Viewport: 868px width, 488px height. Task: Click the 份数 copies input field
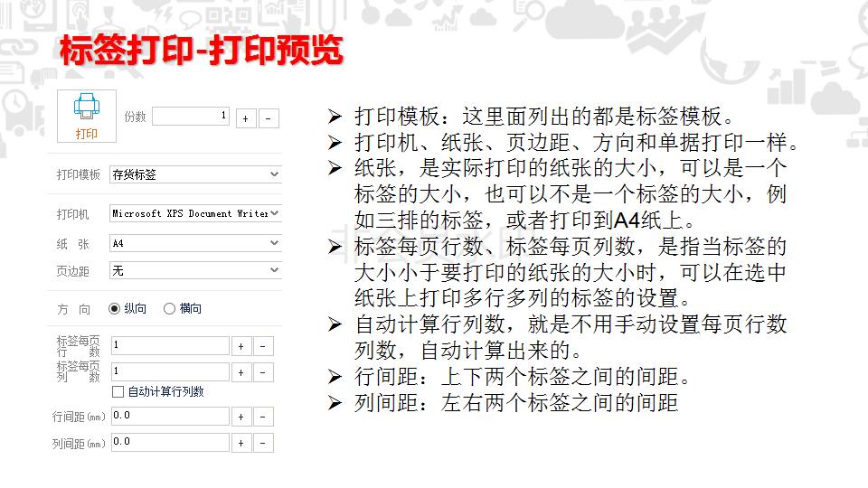click(x=191, y=117)
